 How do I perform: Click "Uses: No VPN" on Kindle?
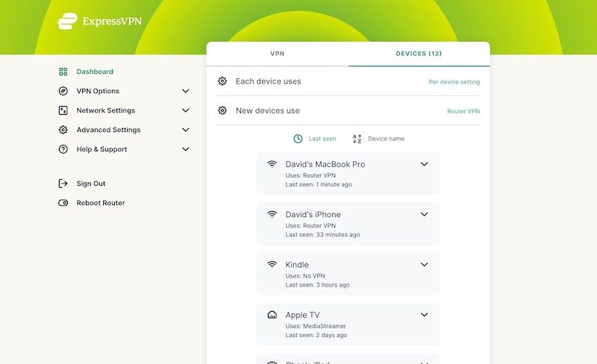[305, 276]
